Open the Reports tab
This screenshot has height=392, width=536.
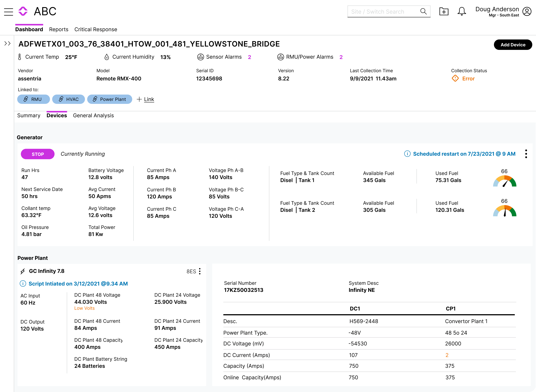point(59,29)
